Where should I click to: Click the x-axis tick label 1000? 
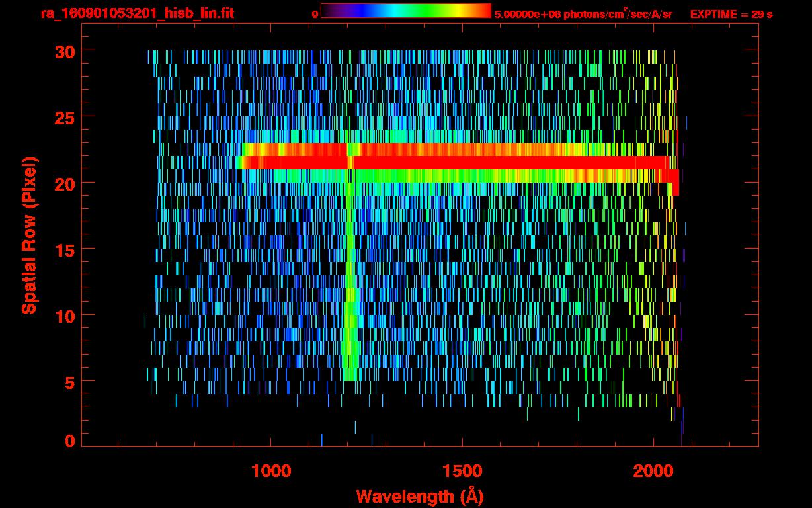[271, 470]
